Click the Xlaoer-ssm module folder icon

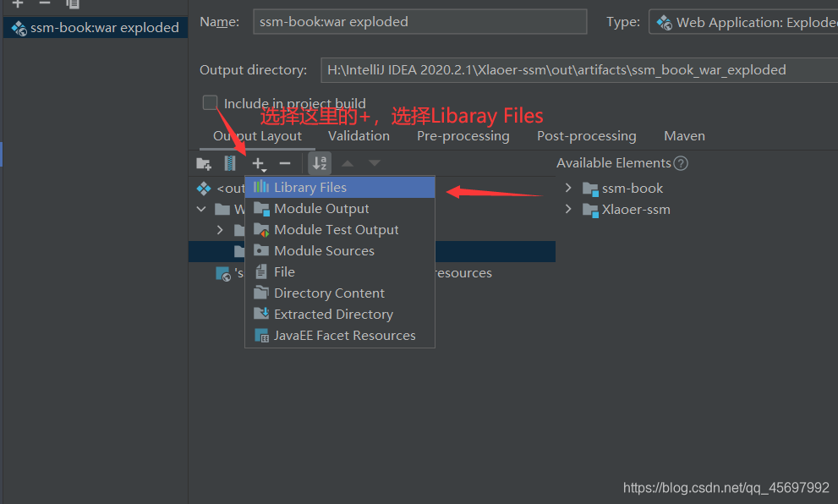(590, 210)
